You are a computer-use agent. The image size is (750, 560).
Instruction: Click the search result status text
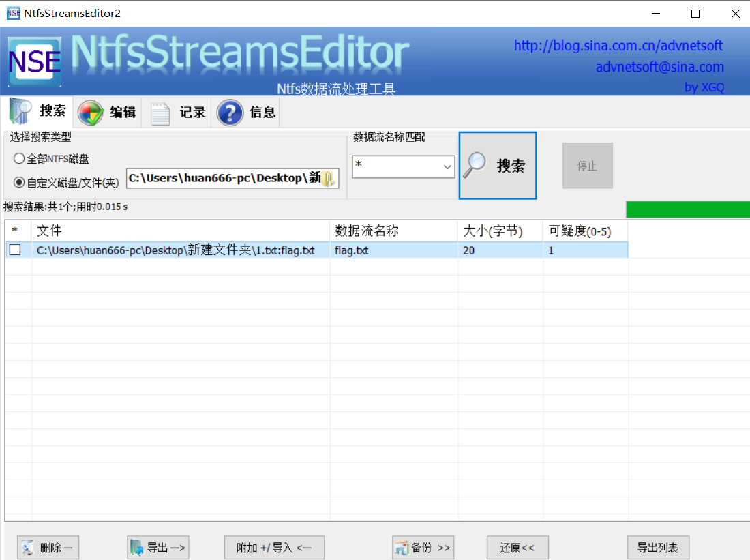[65, 207]
